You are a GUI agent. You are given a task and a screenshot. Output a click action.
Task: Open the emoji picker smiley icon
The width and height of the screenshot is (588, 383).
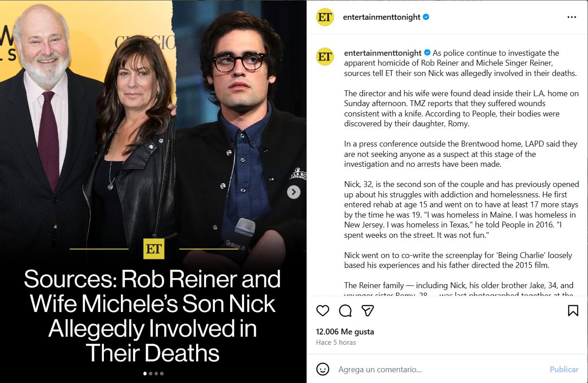pyautogui.click(x=323, y=369)
